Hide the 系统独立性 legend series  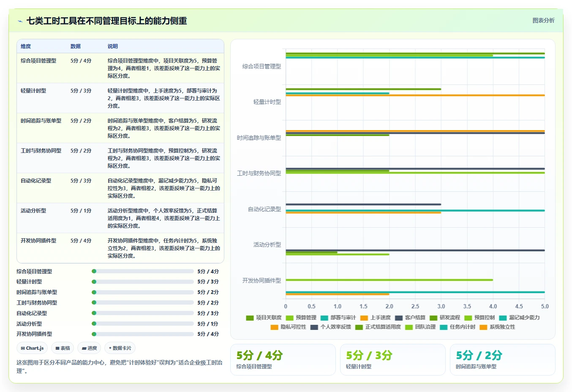point(497,327)
